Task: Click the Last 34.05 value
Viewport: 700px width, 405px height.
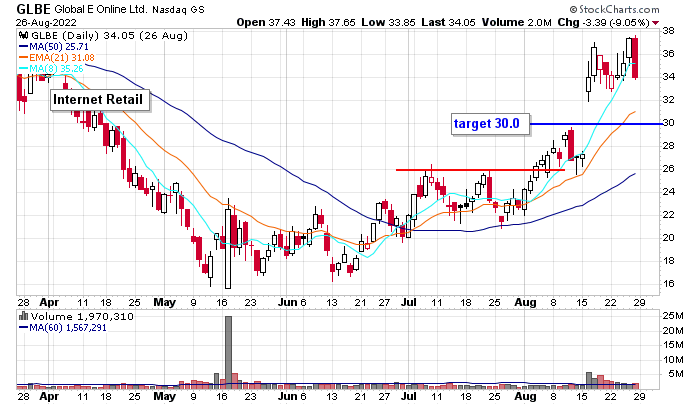Action: 448,22
